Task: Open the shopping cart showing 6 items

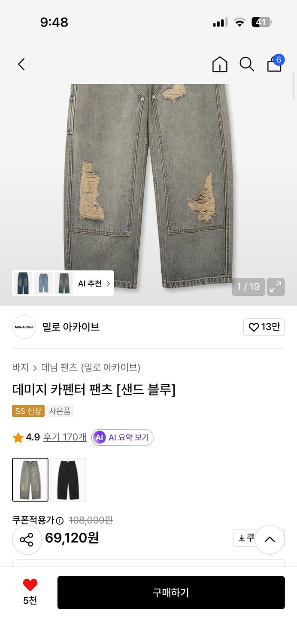Action: (274, 65)
